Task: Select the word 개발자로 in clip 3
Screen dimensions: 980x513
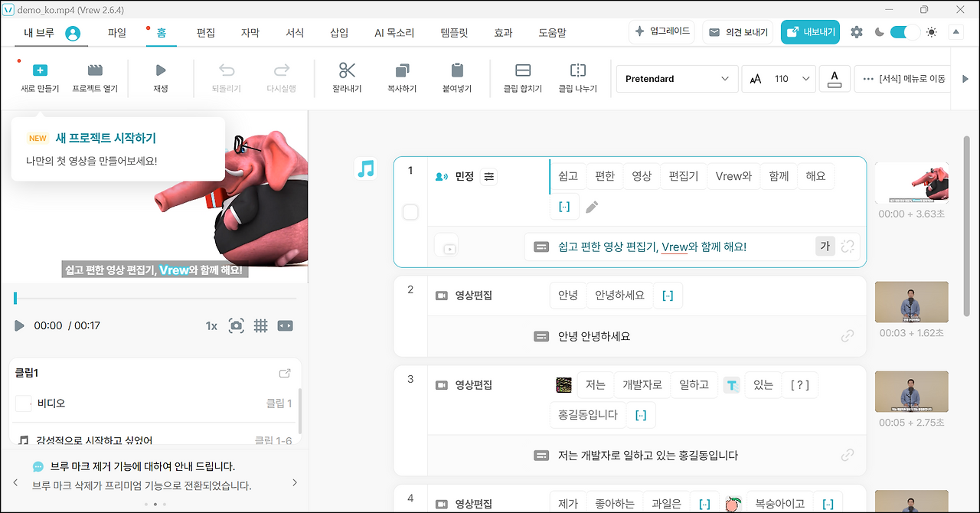Action: click(642, 385)
